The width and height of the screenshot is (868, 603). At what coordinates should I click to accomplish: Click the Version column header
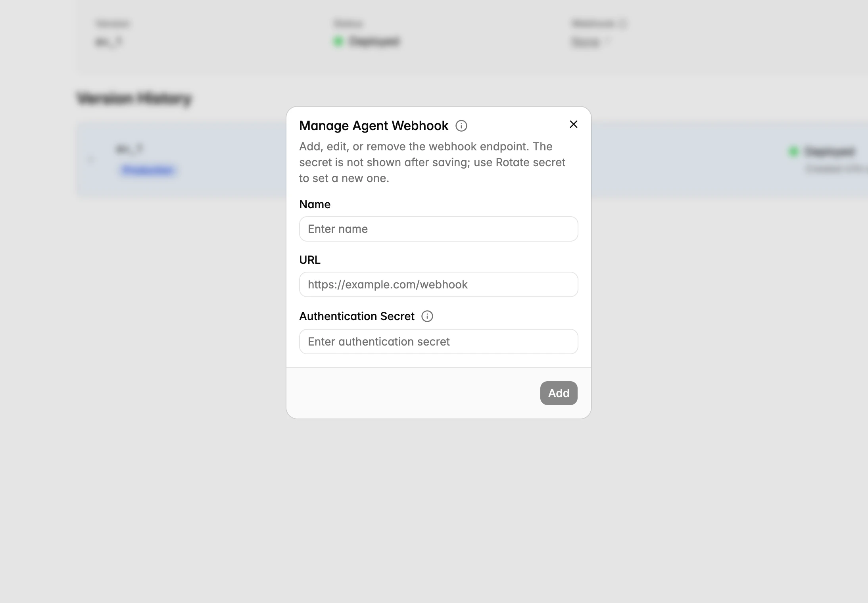pos(112,23)
